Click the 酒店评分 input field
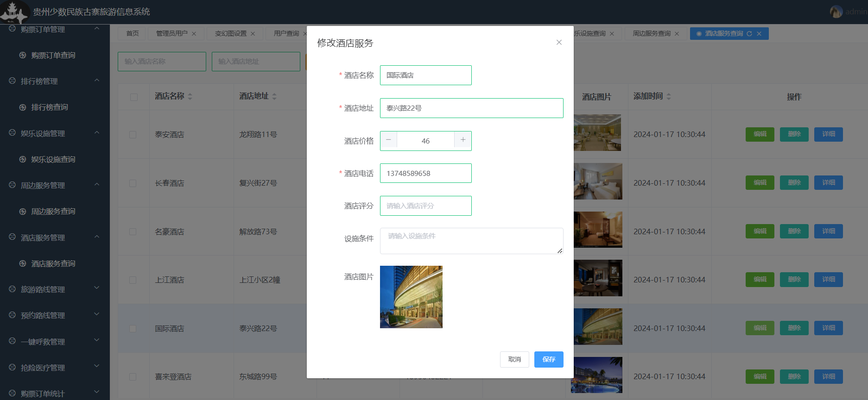The width and height of the screenshot is (868, 400). coord(425,206)
